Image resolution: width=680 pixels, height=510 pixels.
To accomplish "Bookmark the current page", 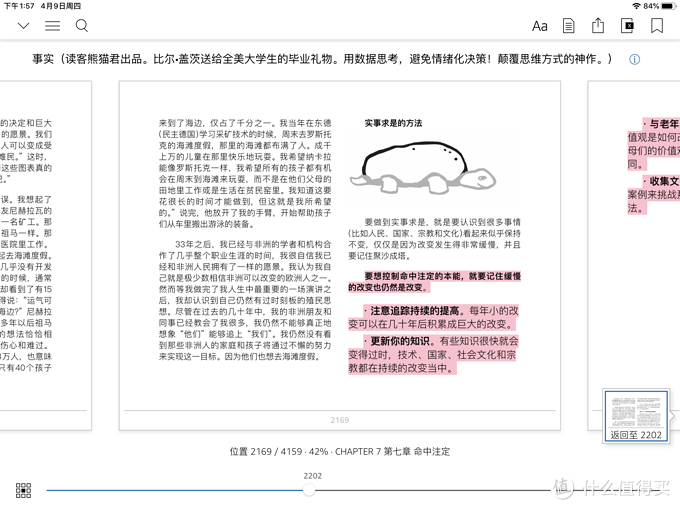I will [x=657, y=26].
